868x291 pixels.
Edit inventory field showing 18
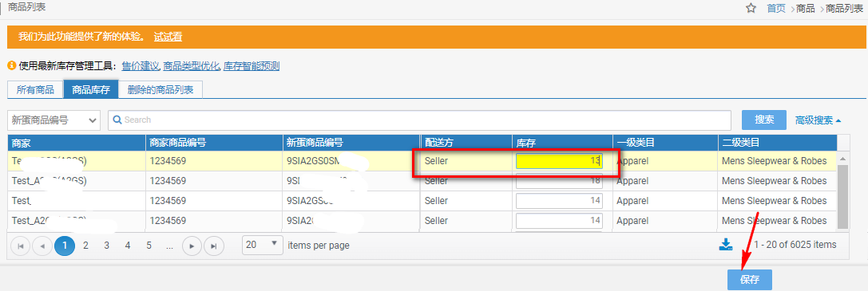point(559,181)
